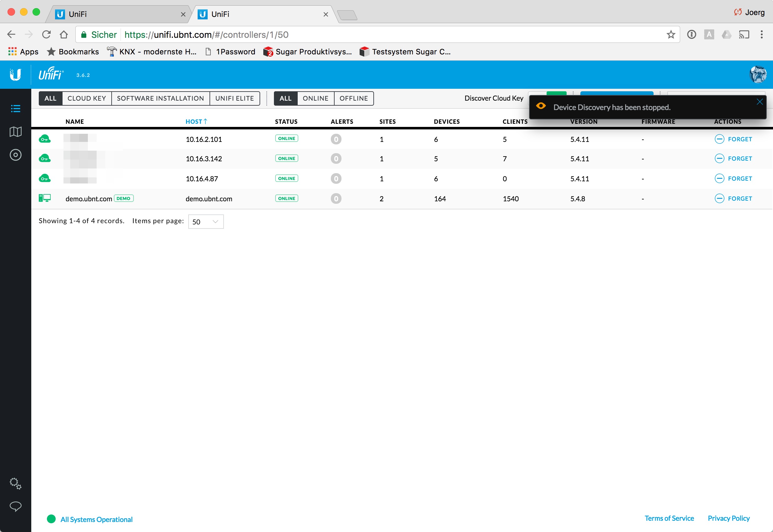773x532 pixels.
Task: Click alerts badge for 10.16.3.142
Action: click(x=336, y=159)
